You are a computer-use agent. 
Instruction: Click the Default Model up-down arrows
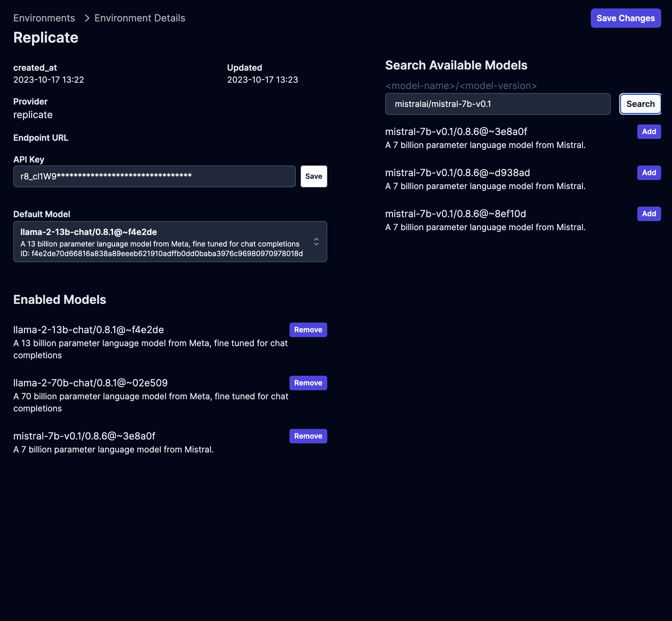coord(316,242)
